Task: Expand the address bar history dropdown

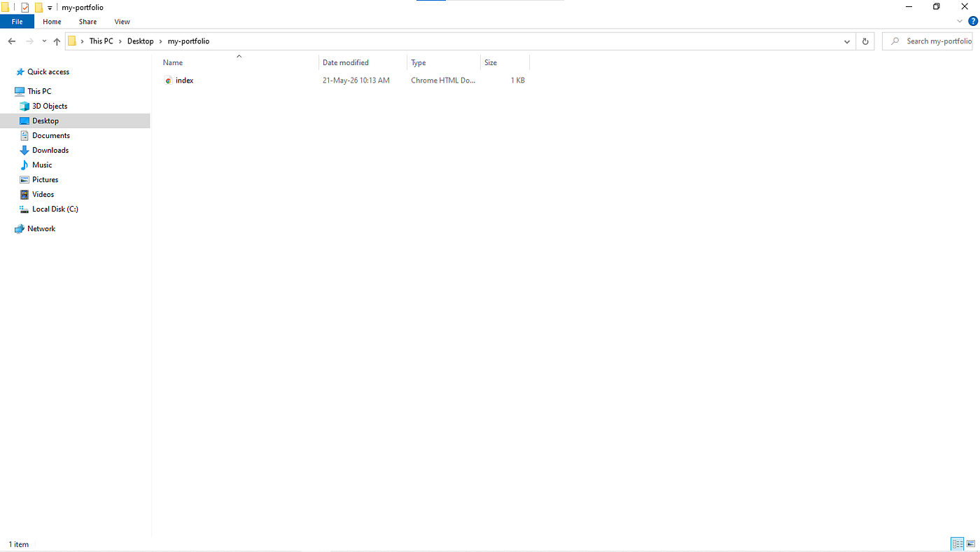Action: [x=848, y=41]
